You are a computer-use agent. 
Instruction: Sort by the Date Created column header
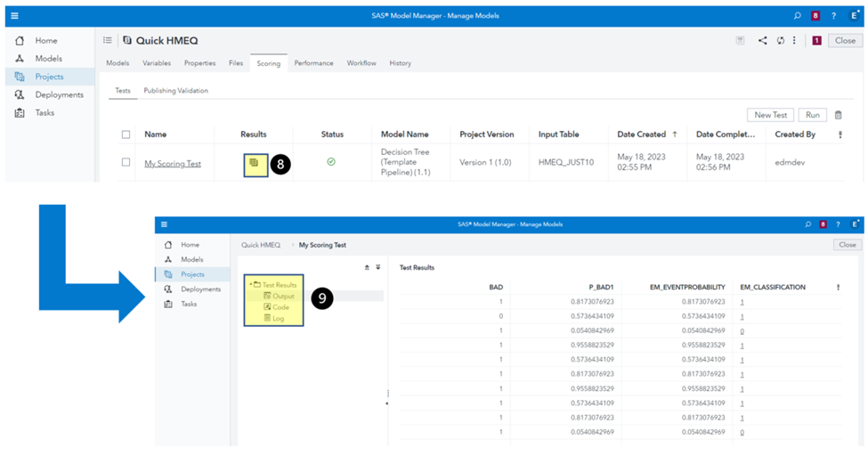642,134
